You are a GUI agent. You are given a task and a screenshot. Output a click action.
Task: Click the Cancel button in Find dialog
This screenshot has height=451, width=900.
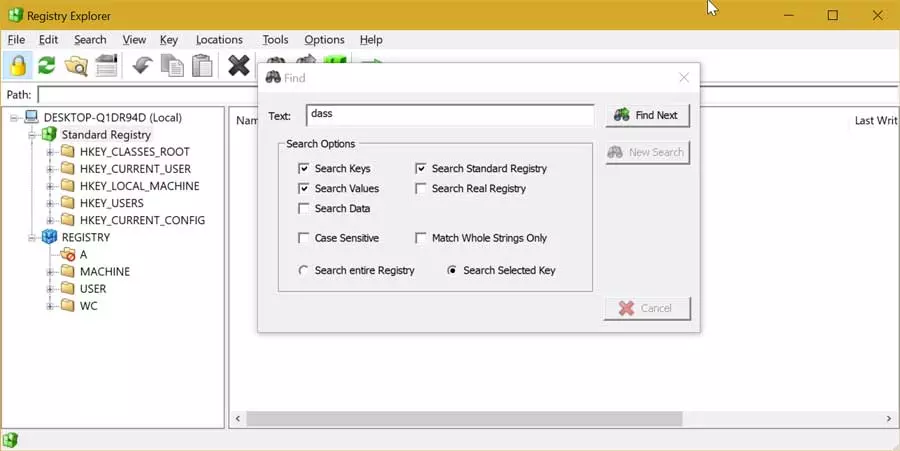(x=647, y=308)
